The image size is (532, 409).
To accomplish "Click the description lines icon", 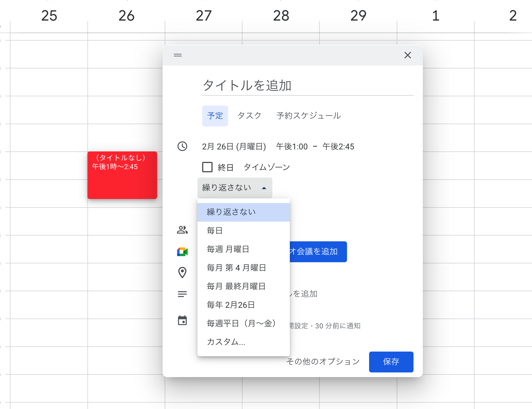I will (x=182, y=294).
